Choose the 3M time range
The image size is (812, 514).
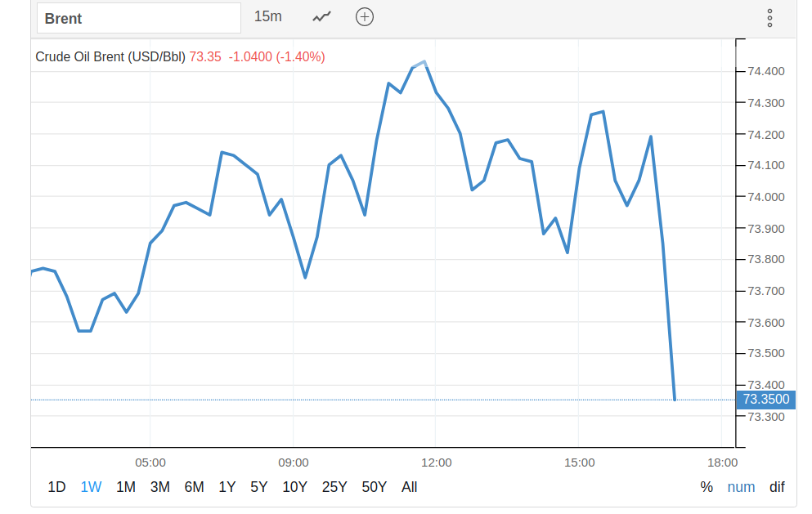point(160,487)
